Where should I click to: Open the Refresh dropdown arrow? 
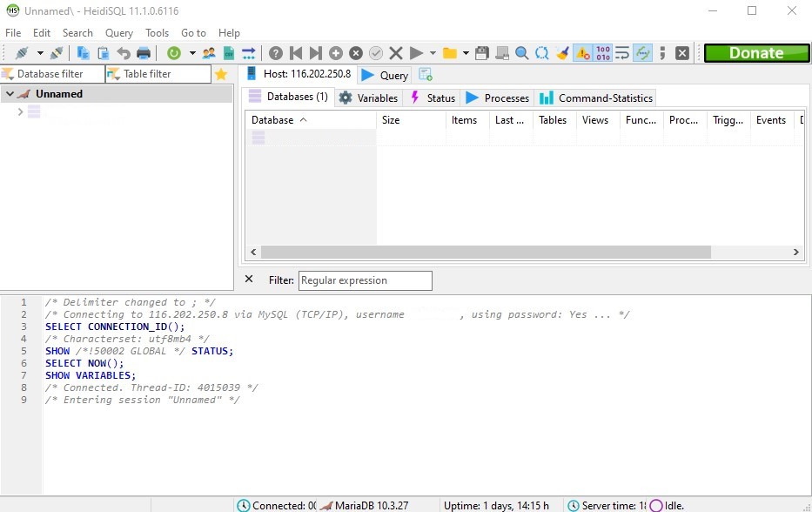click(192, 53)
